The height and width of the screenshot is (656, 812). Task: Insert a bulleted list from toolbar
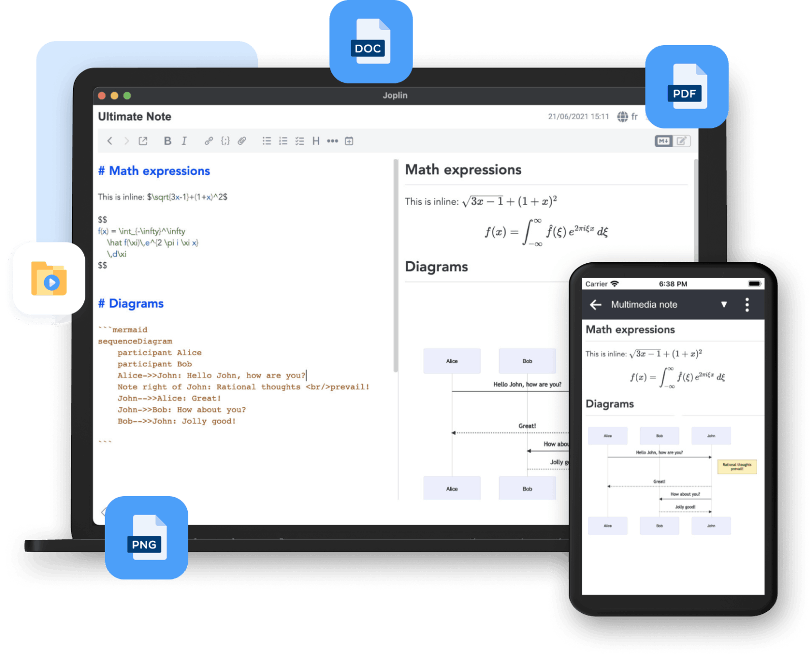pyautogui.click(x=266, y=141)
